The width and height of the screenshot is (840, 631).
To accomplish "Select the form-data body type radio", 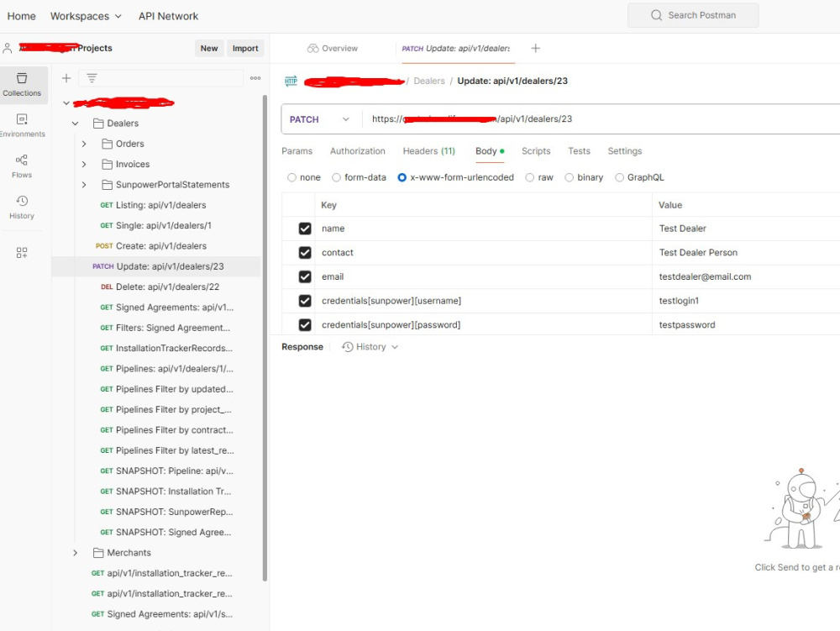I will [337, 177].
